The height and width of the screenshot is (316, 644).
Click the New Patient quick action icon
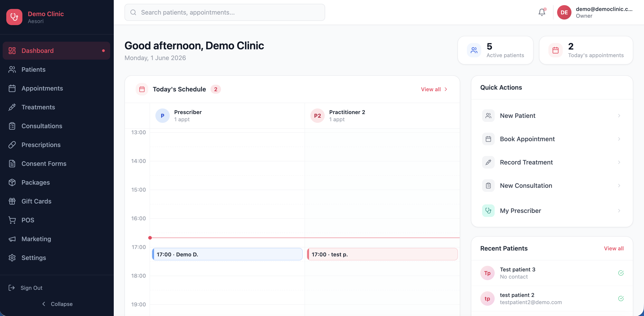tap(488, 116)
